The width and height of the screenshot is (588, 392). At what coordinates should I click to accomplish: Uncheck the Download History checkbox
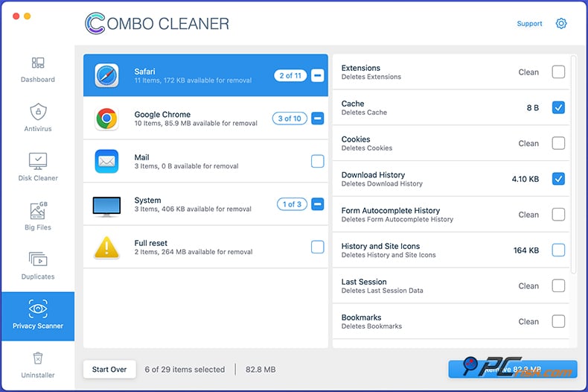point(558,179)
